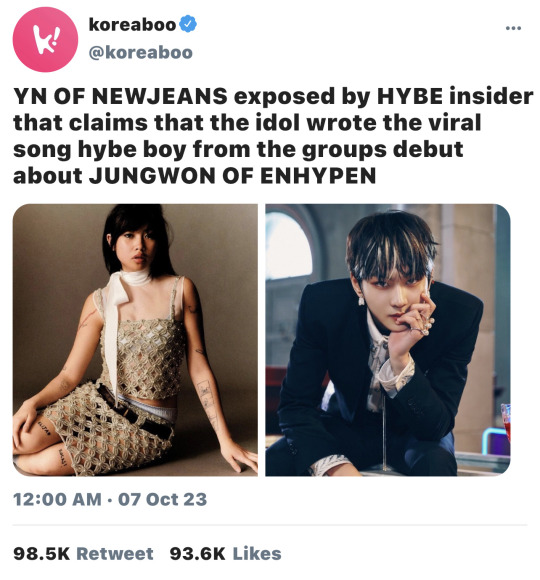Open the right photo of the man in the suit
The height and width of the screenshot is (580, 540).
[x=388, y=340]
